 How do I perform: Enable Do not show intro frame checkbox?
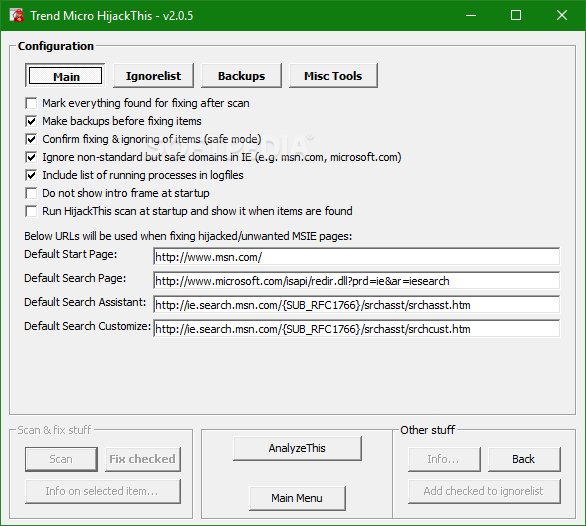click(31, 193)
